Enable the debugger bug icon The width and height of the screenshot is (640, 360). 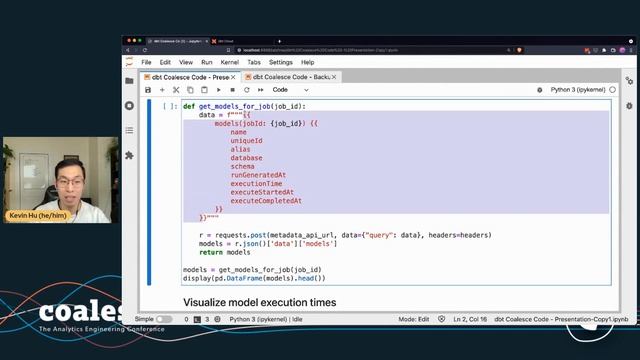coord(540,90)
